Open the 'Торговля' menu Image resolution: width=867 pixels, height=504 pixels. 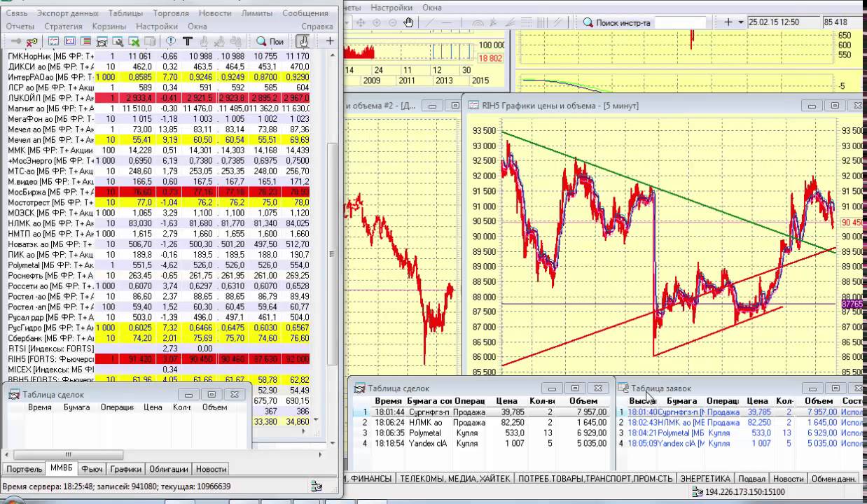pos(171,13)
